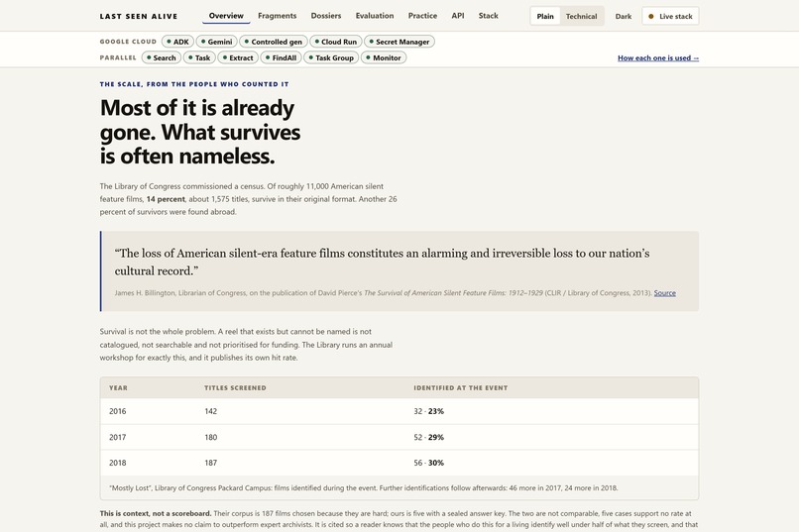The width and height of the screenshot is (799, 532).
Task: Click the 180 titles screened value
Action: (x=210, y=437)
